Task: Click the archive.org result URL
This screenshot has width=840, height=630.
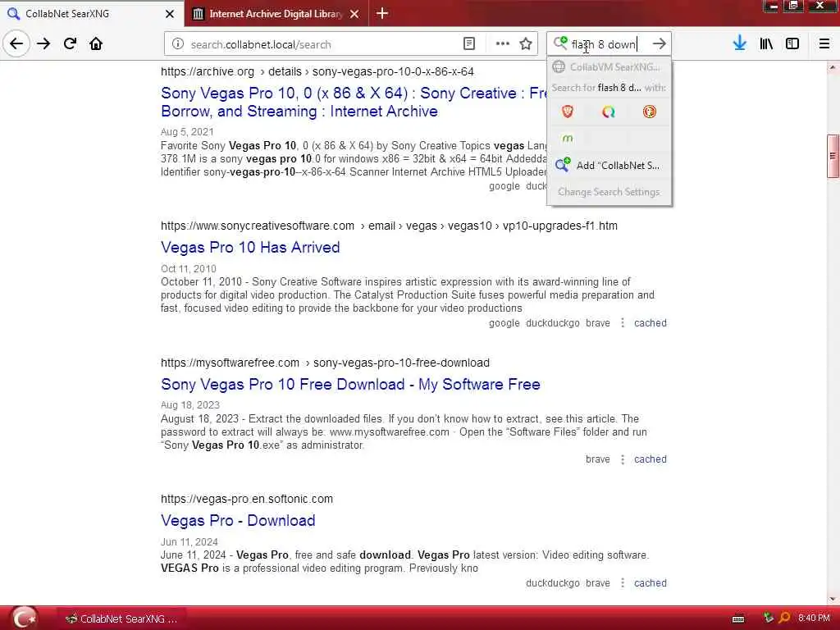Action: coord(317,71)
